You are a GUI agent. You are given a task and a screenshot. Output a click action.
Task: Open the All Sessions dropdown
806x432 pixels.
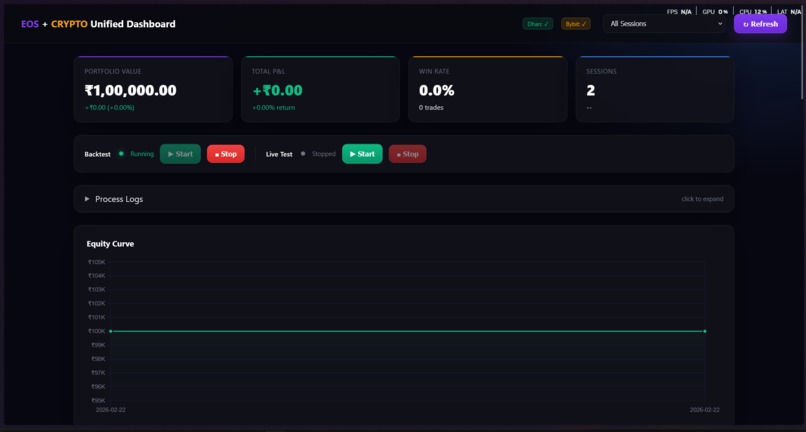click(665, 24)
